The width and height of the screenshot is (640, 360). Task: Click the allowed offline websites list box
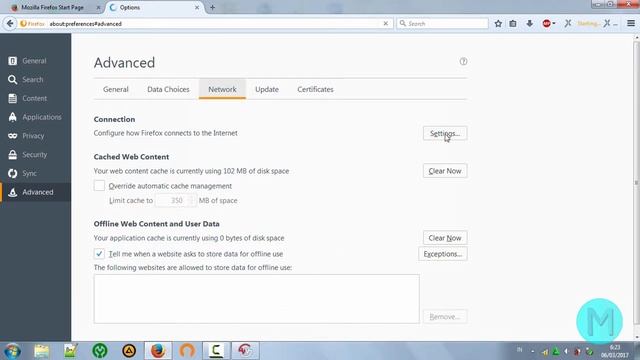256,299
